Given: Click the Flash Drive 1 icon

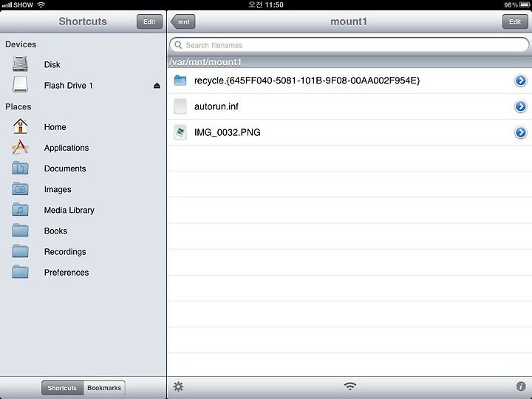Looking at the screenshot, I should (x=20, y=84).
